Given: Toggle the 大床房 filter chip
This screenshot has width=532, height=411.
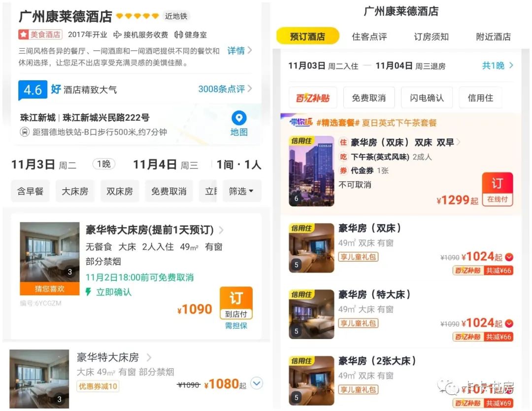Looking at the screenshot, I should click(75, 191).
